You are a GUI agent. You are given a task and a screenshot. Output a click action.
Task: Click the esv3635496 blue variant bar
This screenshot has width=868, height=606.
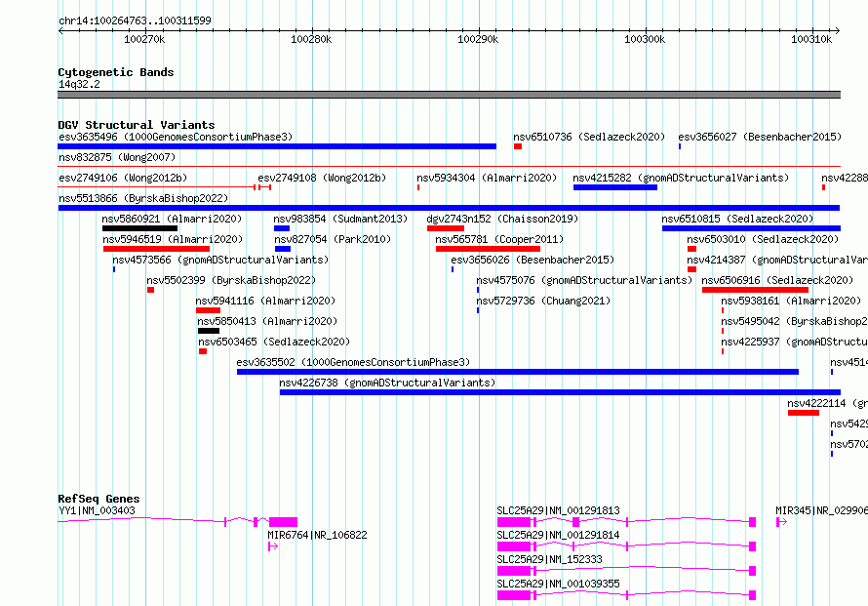click(x=277, y=146)
